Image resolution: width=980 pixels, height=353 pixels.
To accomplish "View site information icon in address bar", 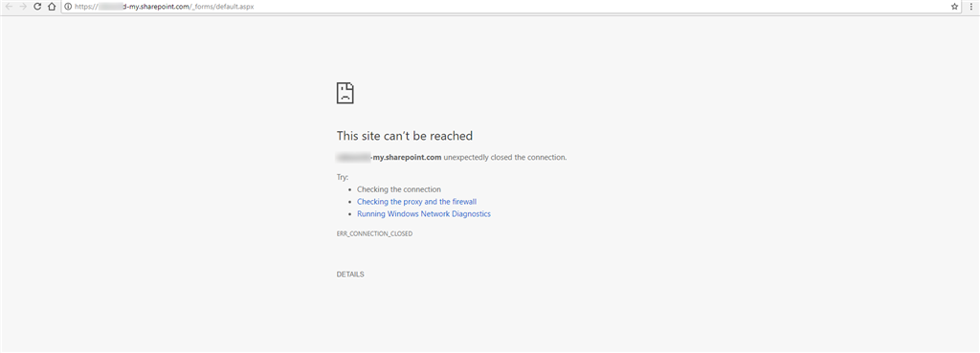I will click(68, 7).
